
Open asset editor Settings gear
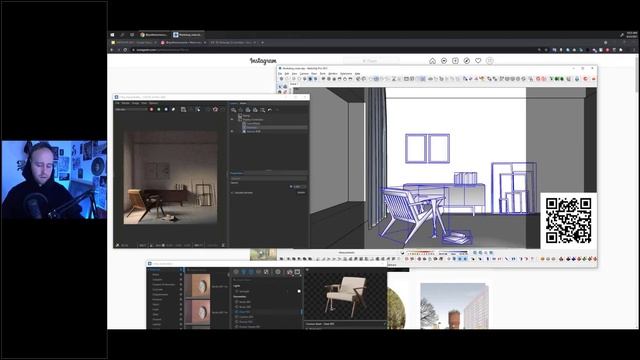[x=278, y=272]
